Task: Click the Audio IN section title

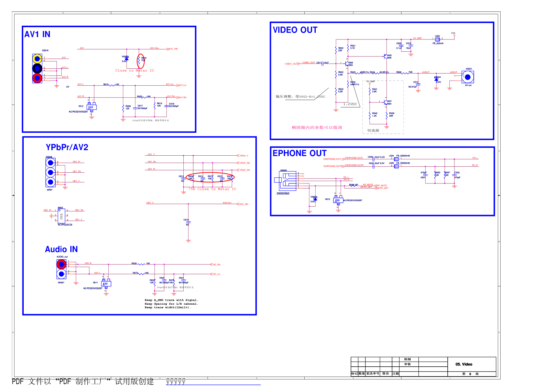Action: click(61, 249)
